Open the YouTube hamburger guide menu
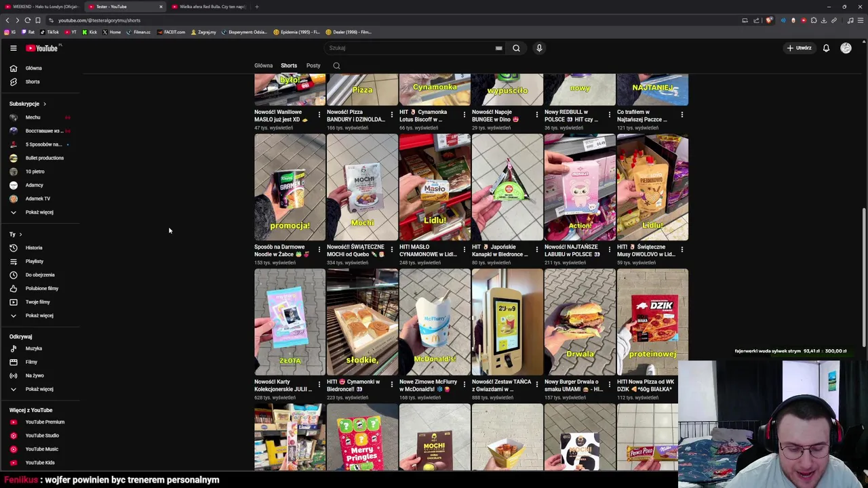Screen dimensions: 868x488 (13, 48)
